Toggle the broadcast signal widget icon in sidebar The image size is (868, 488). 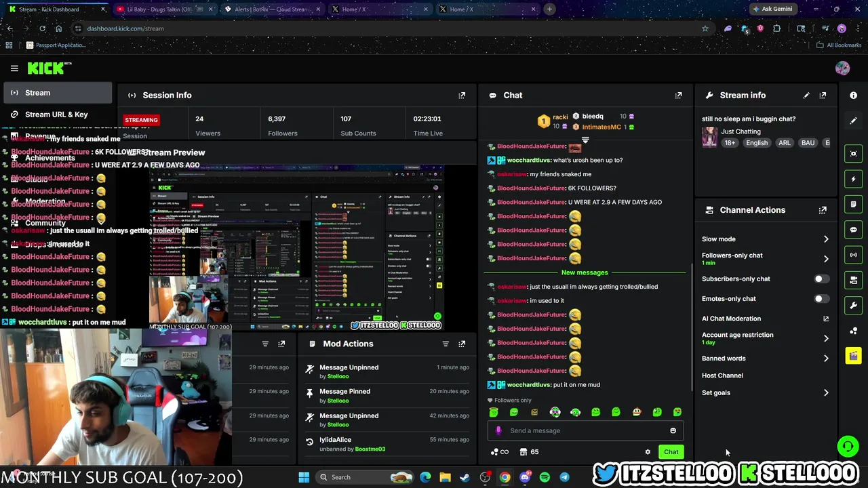coord(853,255)
